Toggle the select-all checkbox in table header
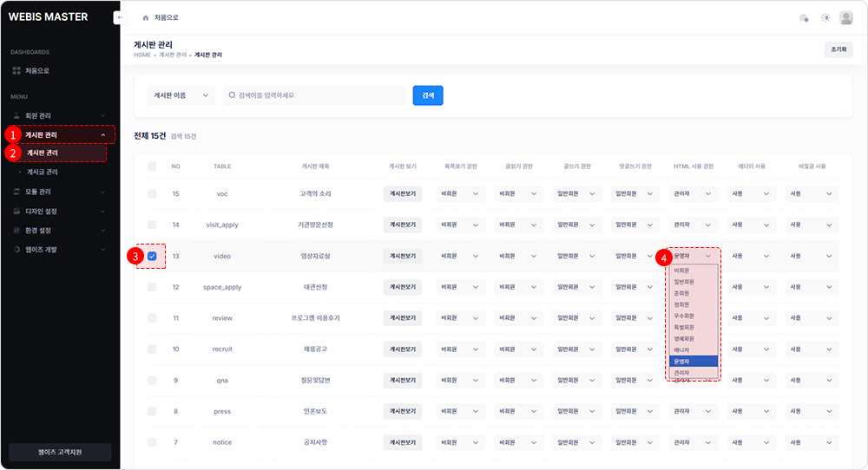The height and width of the screenshot is (470, 868). click(x=152, y=166)
